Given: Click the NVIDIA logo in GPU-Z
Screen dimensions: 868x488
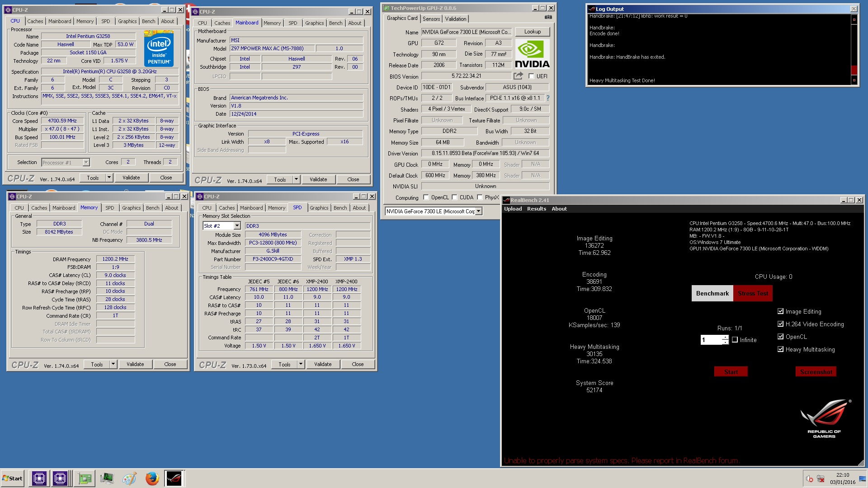Looking at the screenshot, I should [532, 54].
